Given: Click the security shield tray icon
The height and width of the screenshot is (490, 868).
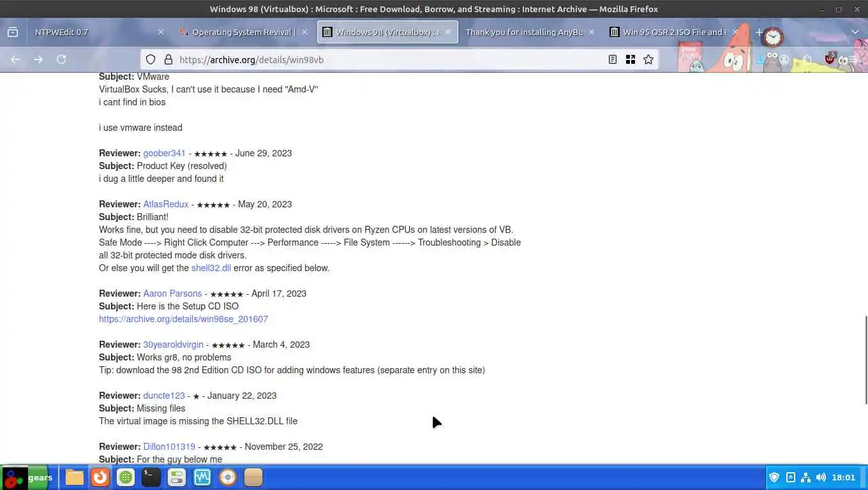Looking at the screenshot, I should tap(774, 477).
